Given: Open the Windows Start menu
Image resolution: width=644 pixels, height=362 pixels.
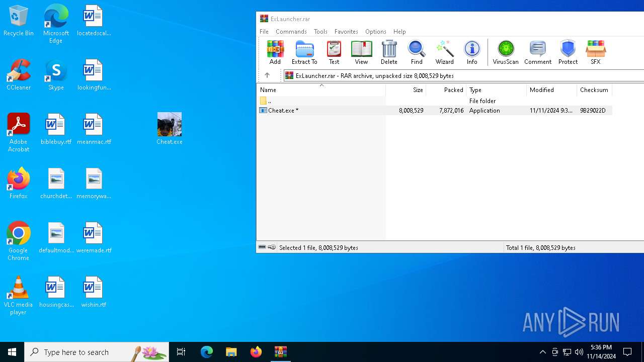Looking at the screenshot, I should pyautogui.click(x=12, y=352).
